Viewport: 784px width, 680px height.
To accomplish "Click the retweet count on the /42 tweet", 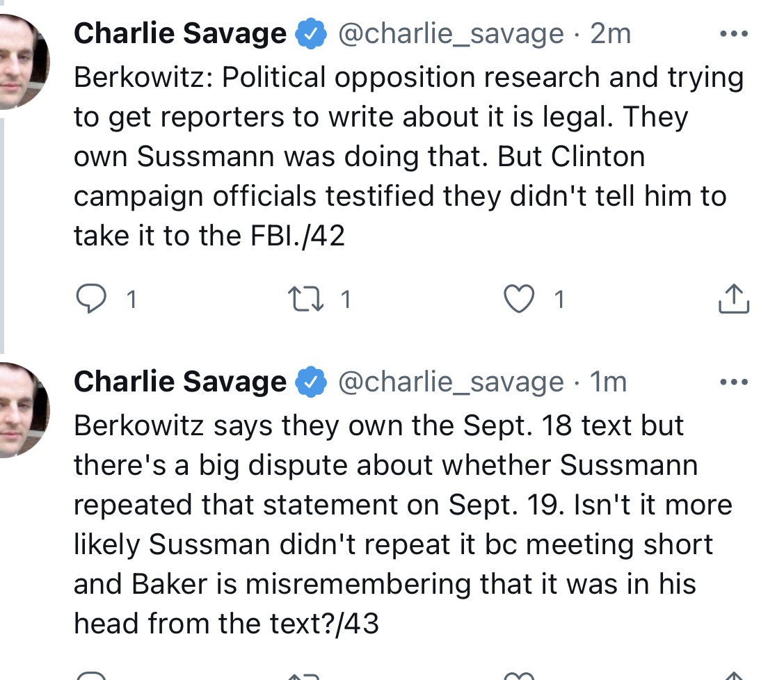I will [x=346, y=300].
